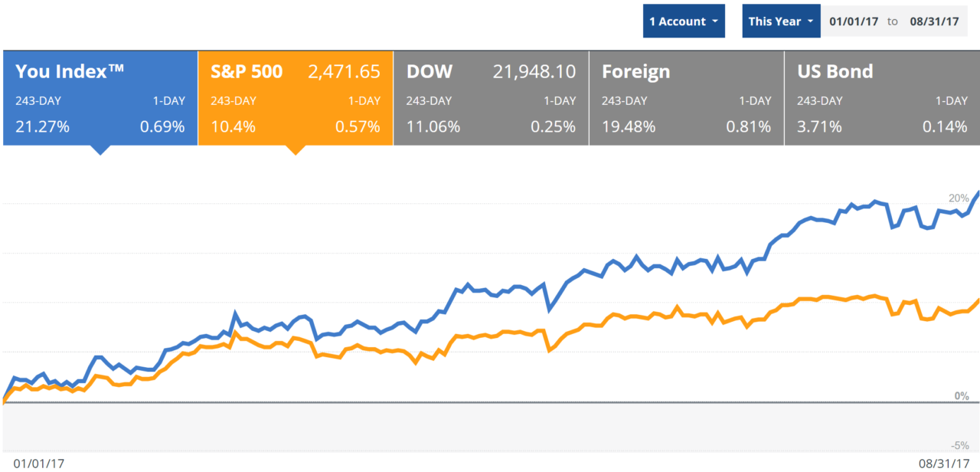
Task: Click the DOW value 21,948.10
Action: tap(533, 72)
